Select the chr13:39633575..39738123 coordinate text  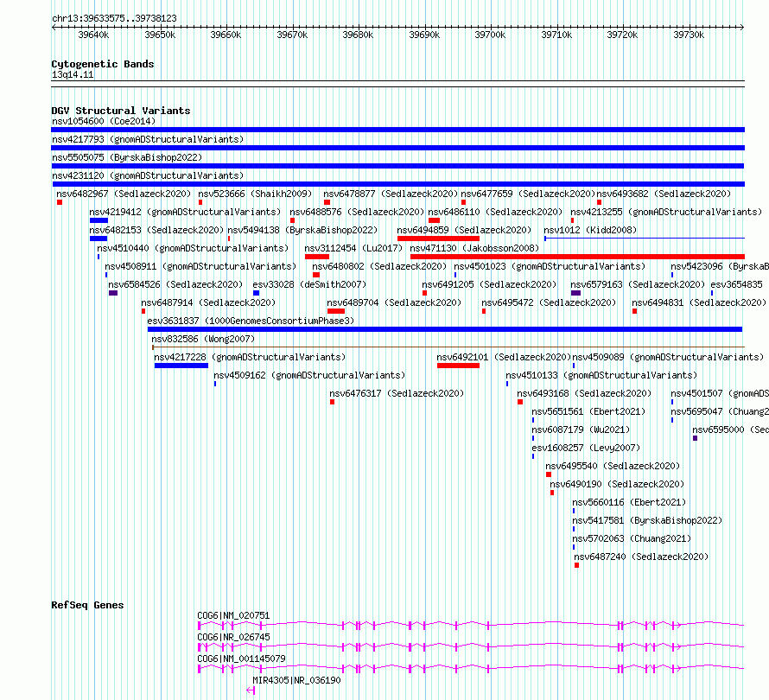(114, 19)
